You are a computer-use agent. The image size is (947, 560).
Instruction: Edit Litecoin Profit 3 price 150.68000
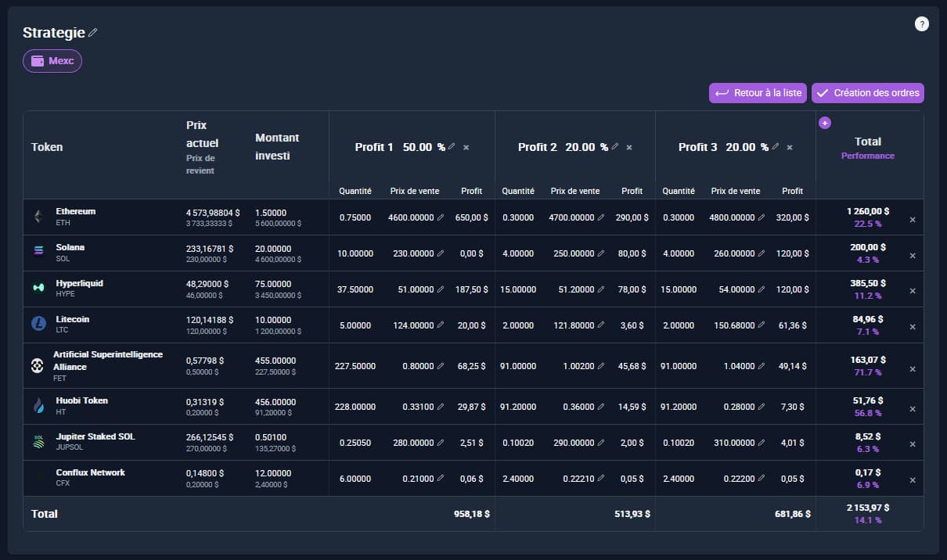tap(761, 325)
